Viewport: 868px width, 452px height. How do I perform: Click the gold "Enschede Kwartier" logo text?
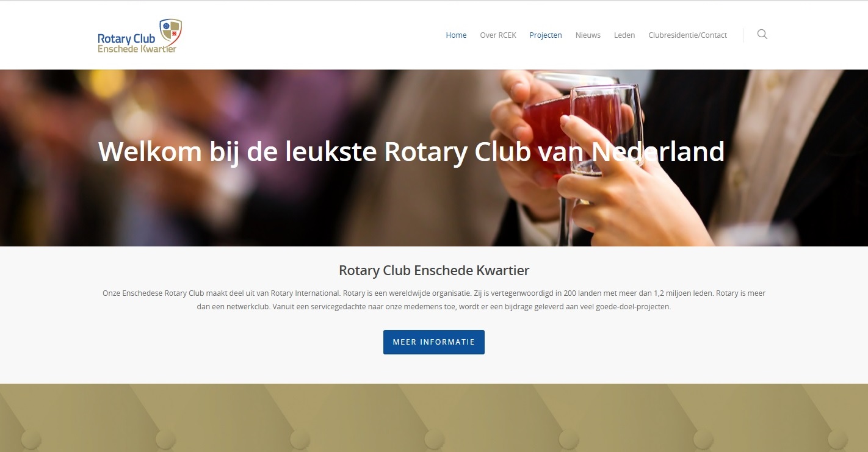137,49
